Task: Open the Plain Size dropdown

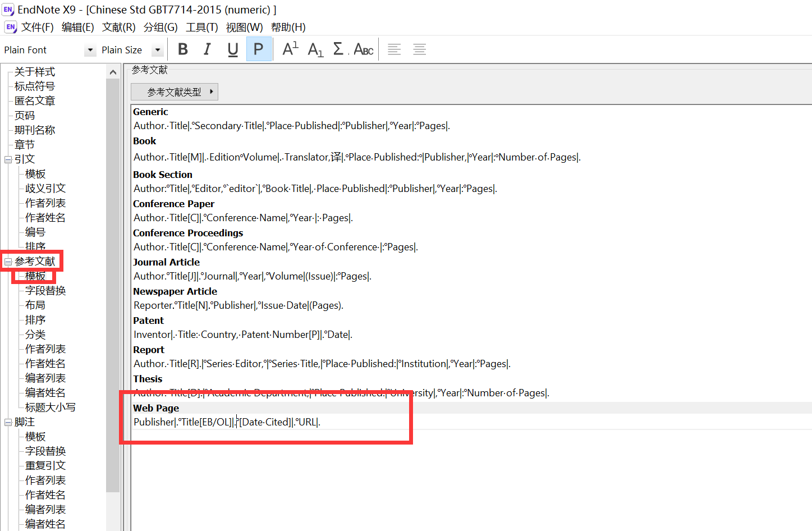Action: (158, 50)
